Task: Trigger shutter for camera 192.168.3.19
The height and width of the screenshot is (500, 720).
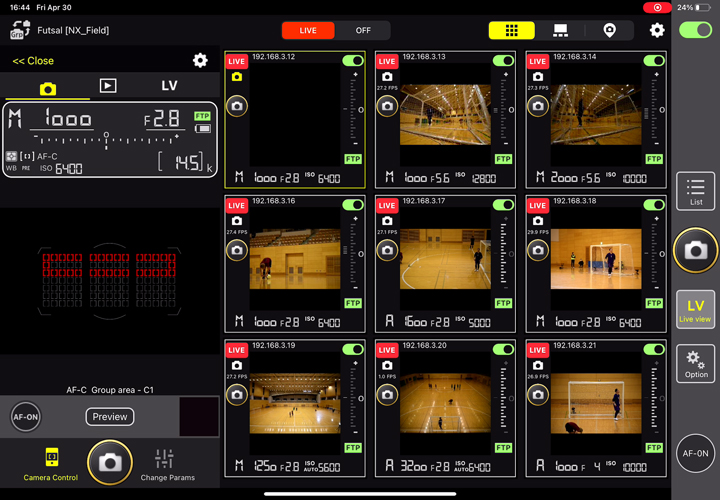Action: (x=237, y=395)
